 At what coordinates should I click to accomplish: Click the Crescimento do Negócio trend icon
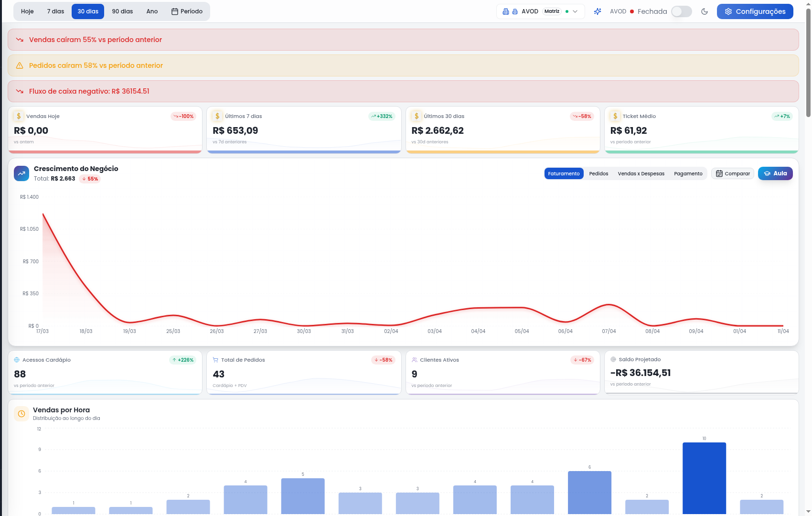coord(21,173)
